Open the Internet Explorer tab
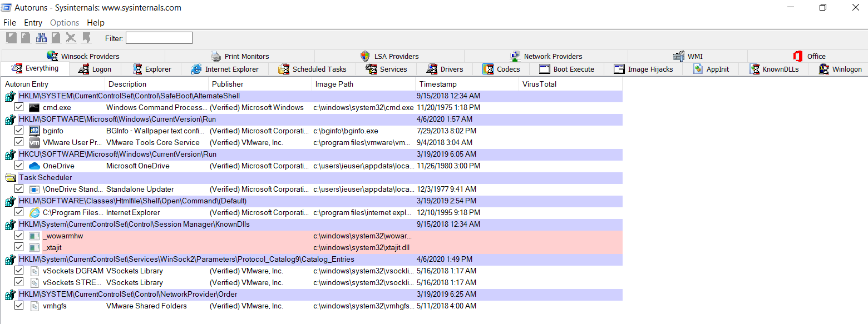 (226, 69)
